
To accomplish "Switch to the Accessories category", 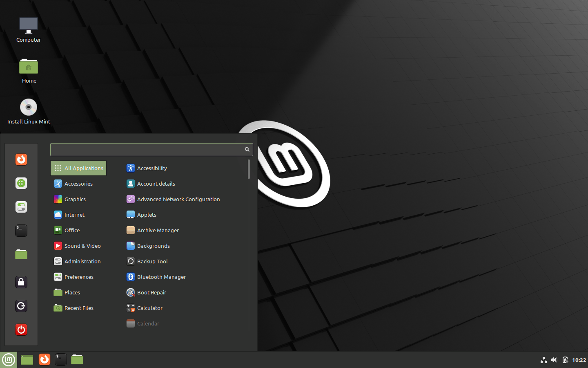I will click(78, 184).
